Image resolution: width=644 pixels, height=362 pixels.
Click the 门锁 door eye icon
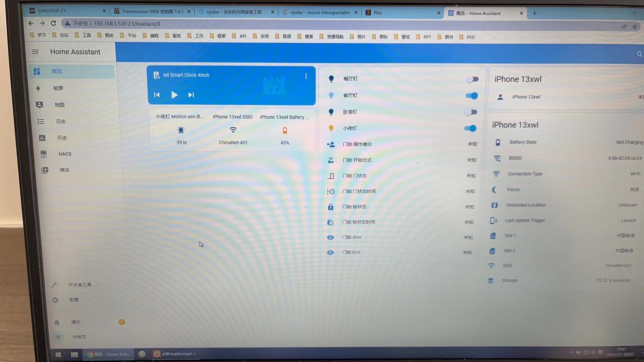(330, 237)
